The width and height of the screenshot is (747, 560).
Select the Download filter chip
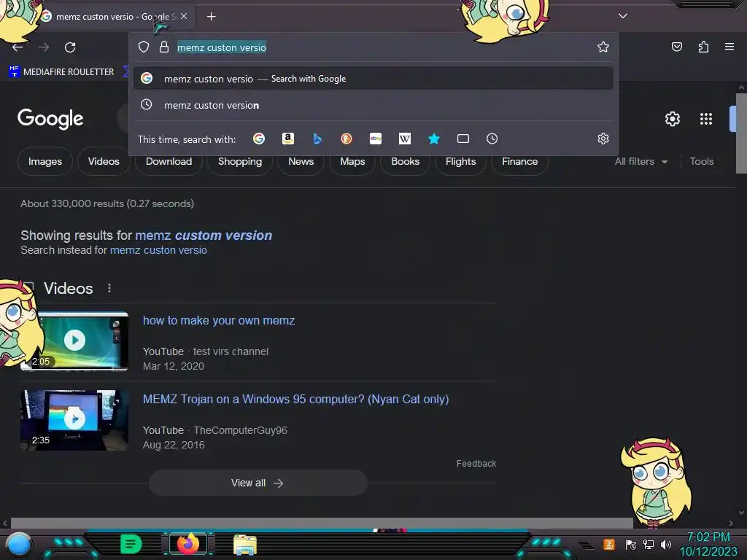169,161
